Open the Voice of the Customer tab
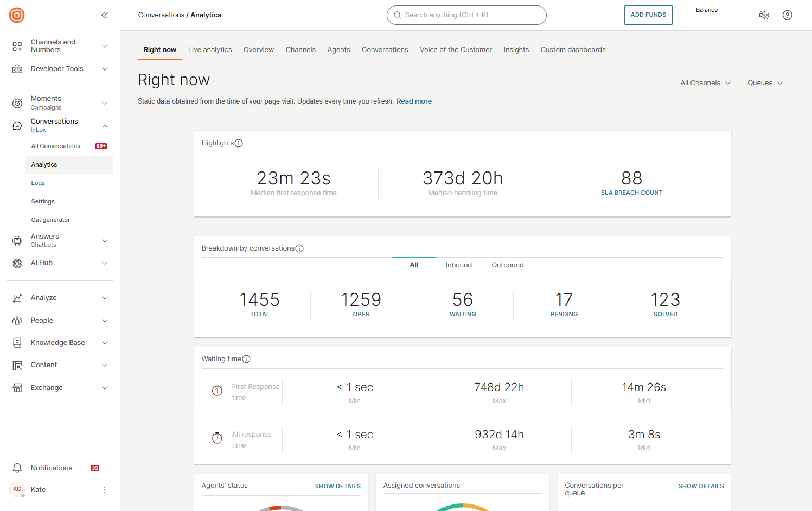 (456, 50)
